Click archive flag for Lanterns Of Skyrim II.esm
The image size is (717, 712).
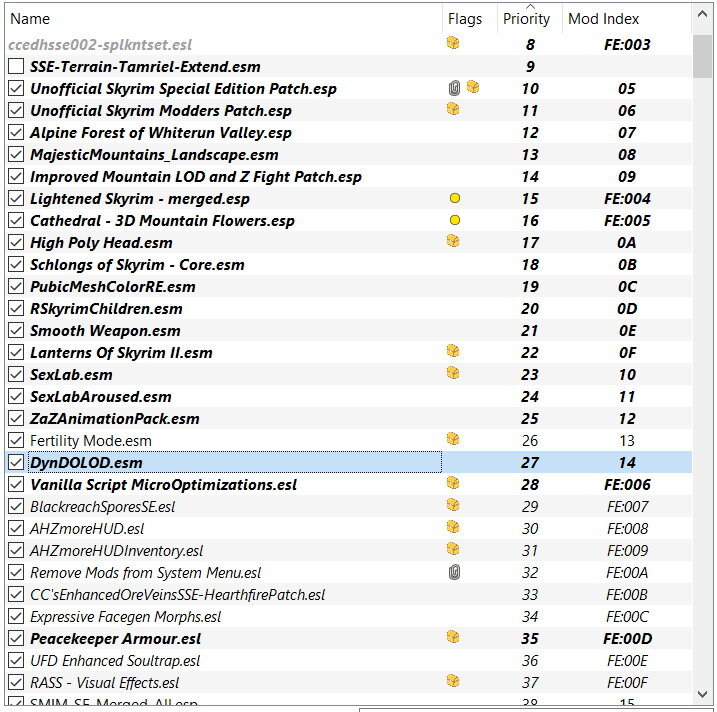453,351
